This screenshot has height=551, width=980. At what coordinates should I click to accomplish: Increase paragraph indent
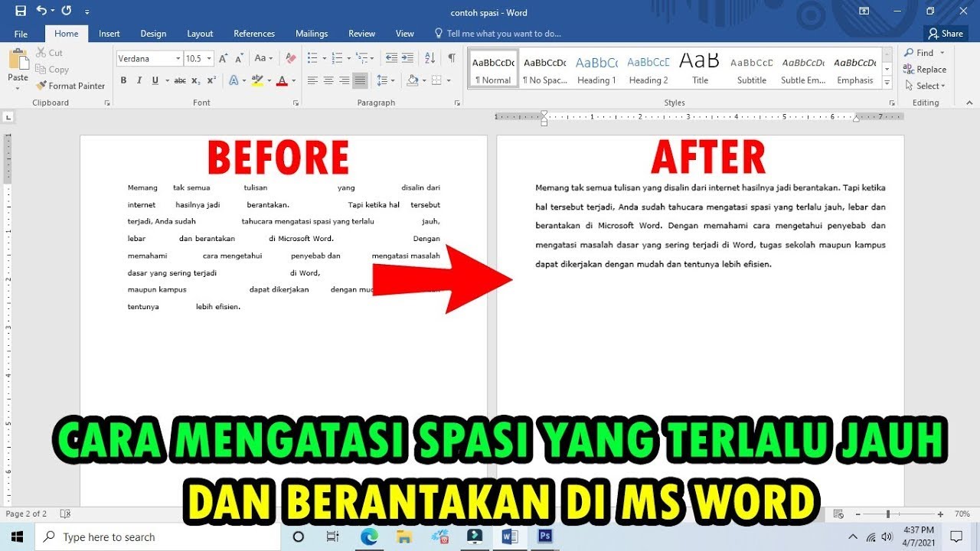409,58
